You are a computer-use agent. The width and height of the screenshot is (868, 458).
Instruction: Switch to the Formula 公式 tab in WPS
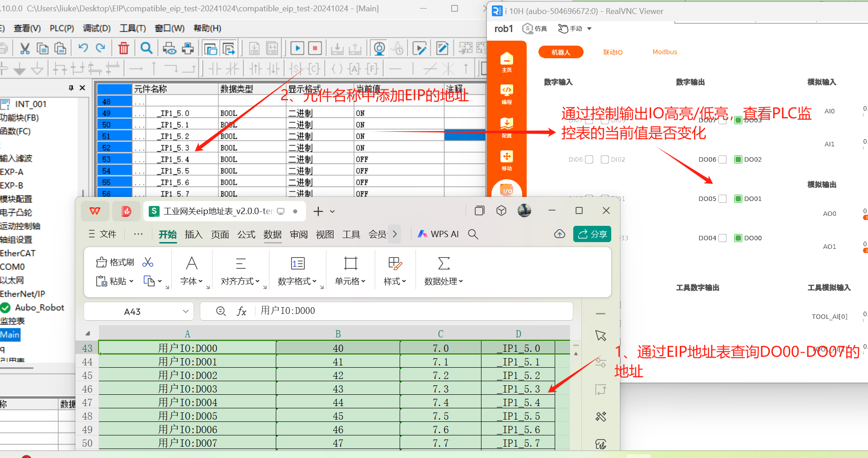click(x=246, y=234)
